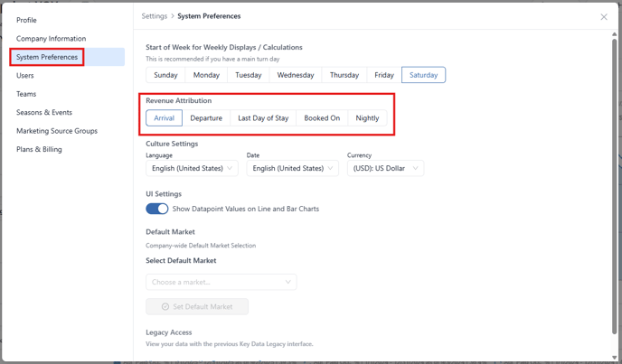Open Users settings page
Viewport: 622px width, 364px height.
(x=25, y=75)
